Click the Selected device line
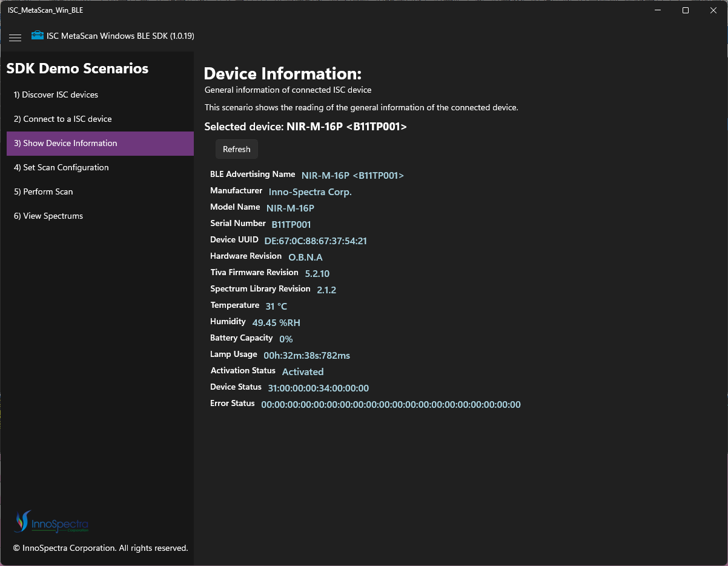 point(306,127)
